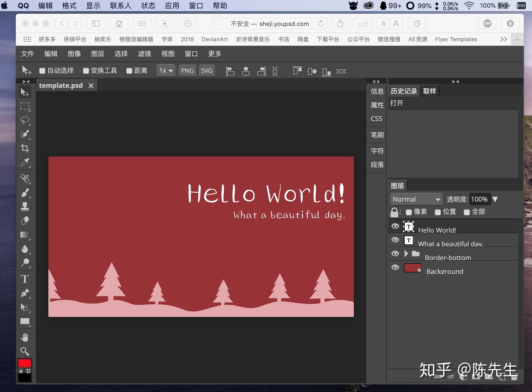Select the Blur droplet tool
The width and height of the screenshot is (532, 392).
click(x=25, y=249)
